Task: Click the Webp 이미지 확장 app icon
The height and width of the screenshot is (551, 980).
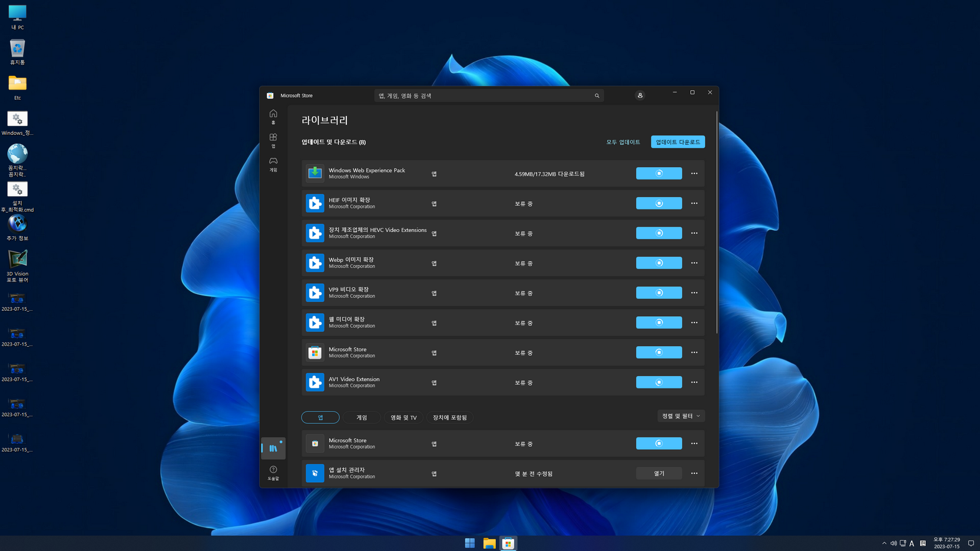Action: pyautogui.click(x=315, y=263)
